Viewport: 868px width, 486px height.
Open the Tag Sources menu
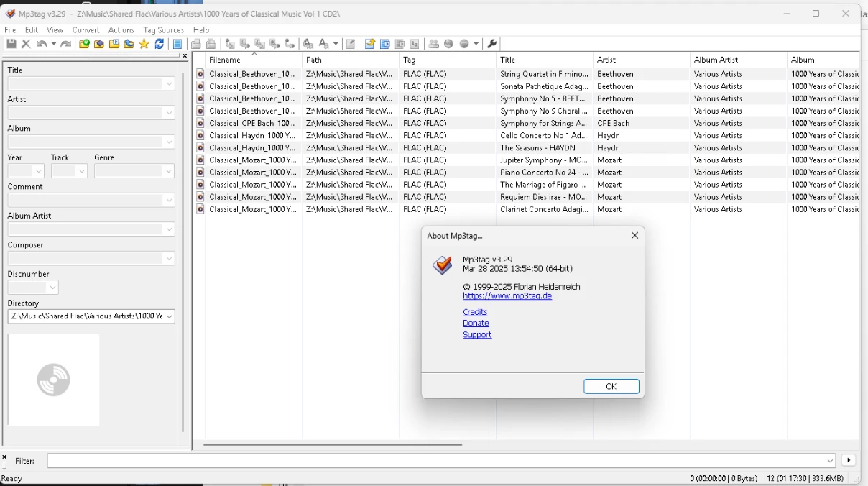pos(164,30)
